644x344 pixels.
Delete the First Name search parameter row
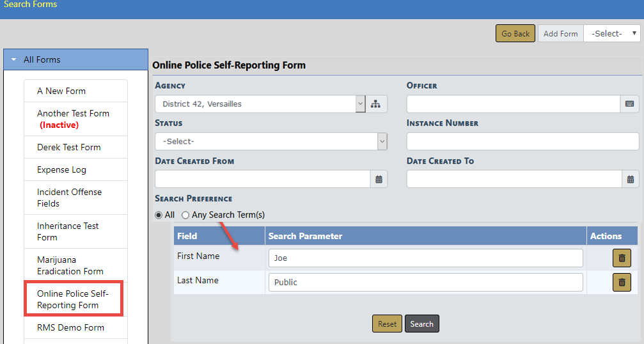click(x=622, y=258)
